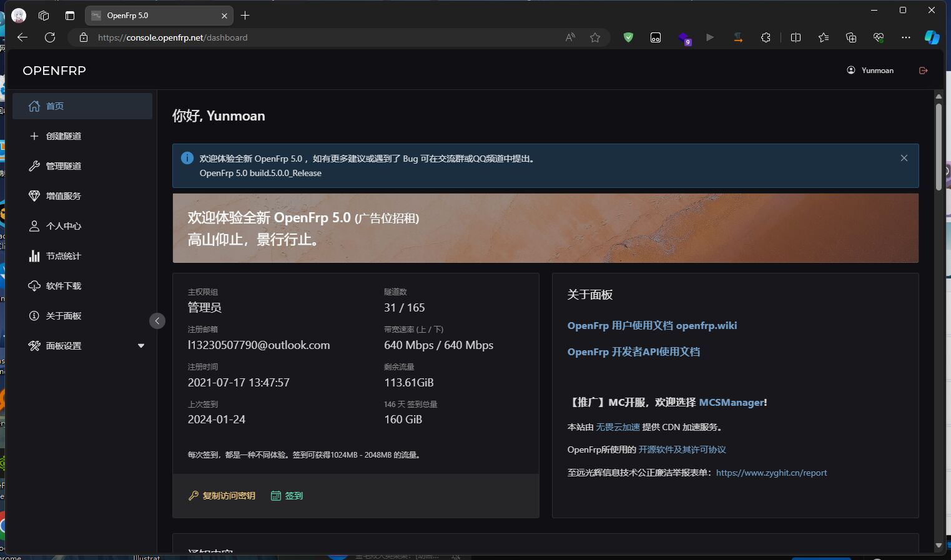Viewport: 951px width, 560px height.
Task: Open the browser settings and more menu
Action: coord(906,37)
